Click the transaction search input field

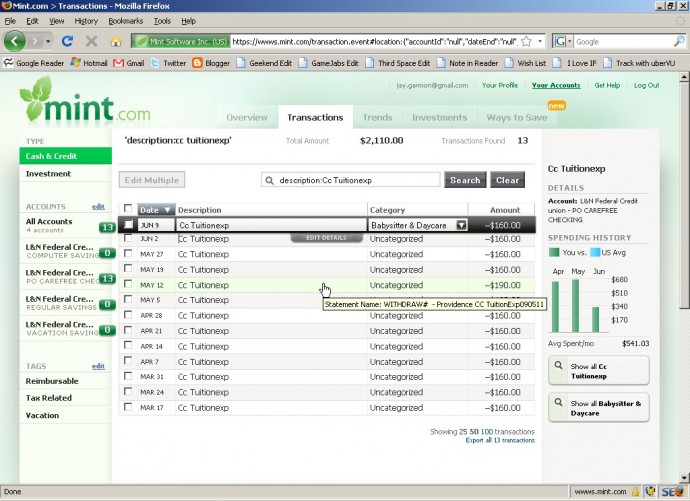351,180
